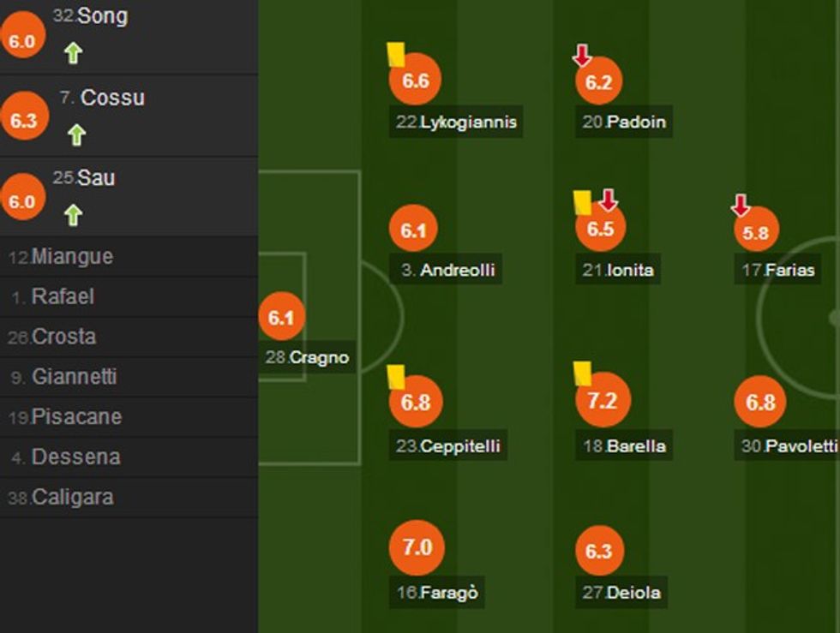Select Faragò's 7.0 rating circle

click(x=417, y=546)
